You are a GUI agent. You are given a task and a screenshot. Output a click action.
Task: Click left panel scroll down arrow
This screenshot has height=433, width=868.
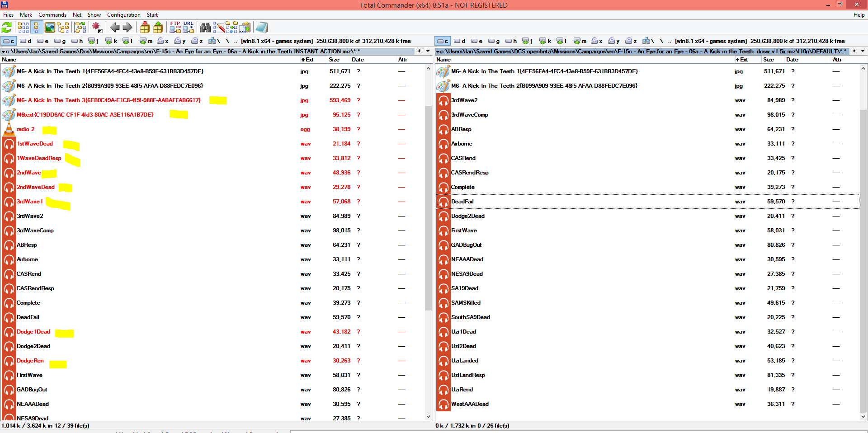(x=429, y=417)
